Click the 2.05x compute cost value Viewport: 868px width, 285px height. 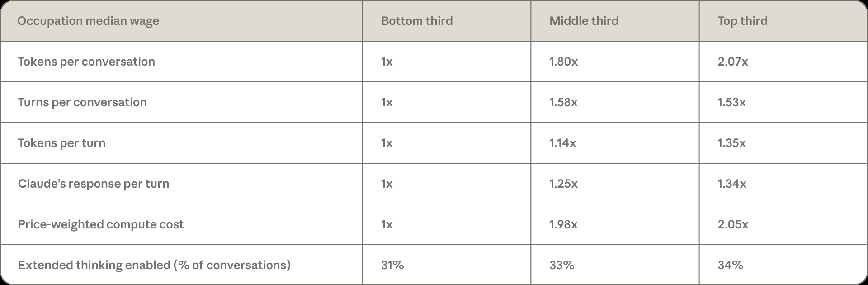point(733,224)
